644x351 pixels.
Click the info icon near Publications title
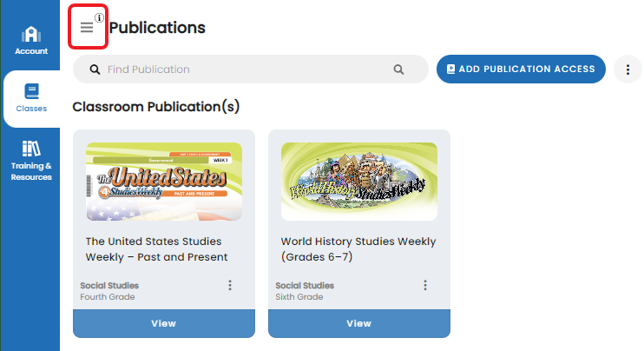(x=99, y=17)
